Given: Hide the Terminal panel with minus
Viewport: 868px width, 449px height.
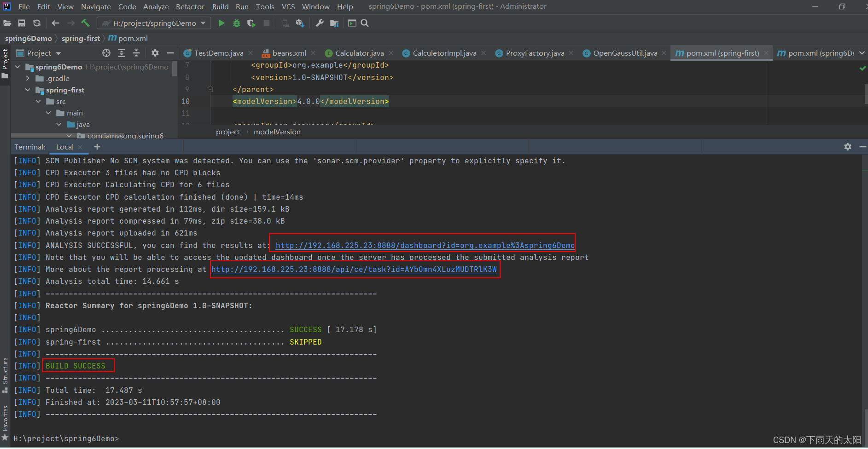Looking at the screenshot, I should (862, 147).
